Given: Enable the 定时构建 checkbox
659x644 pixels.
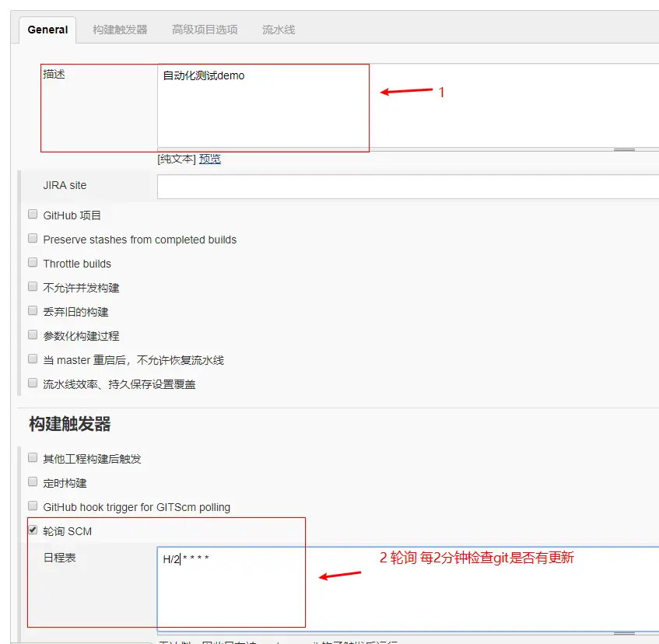Looking at the screenshot, I should point(33,482).
